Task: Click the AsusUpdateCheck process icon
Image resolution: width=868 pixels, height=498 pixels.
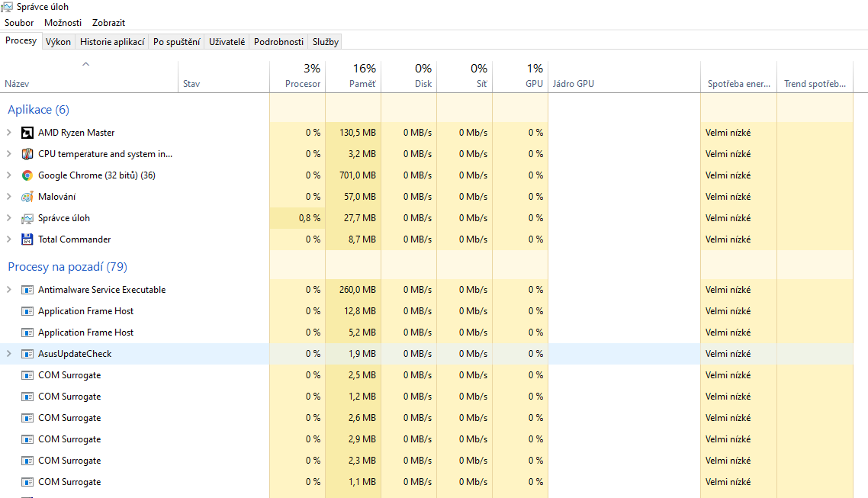Action: [27, 354]
